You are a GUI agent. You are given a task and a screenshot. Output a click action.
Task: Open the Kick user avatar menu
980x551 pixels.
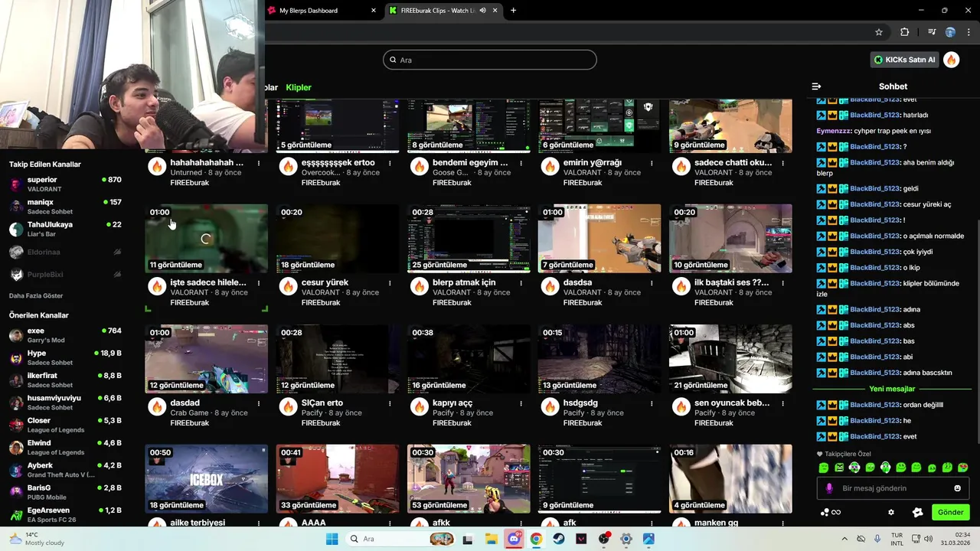click(952, 60)
